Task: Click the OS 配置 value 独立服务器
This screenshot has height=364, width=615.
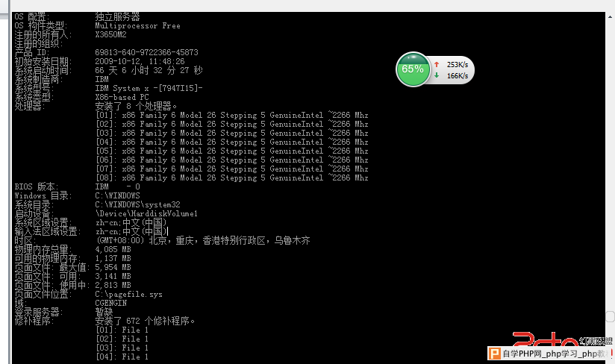Action: click(117, 17)
